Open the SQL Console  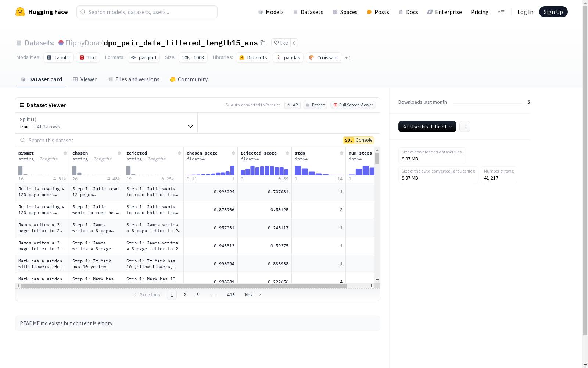click(358, 140)
